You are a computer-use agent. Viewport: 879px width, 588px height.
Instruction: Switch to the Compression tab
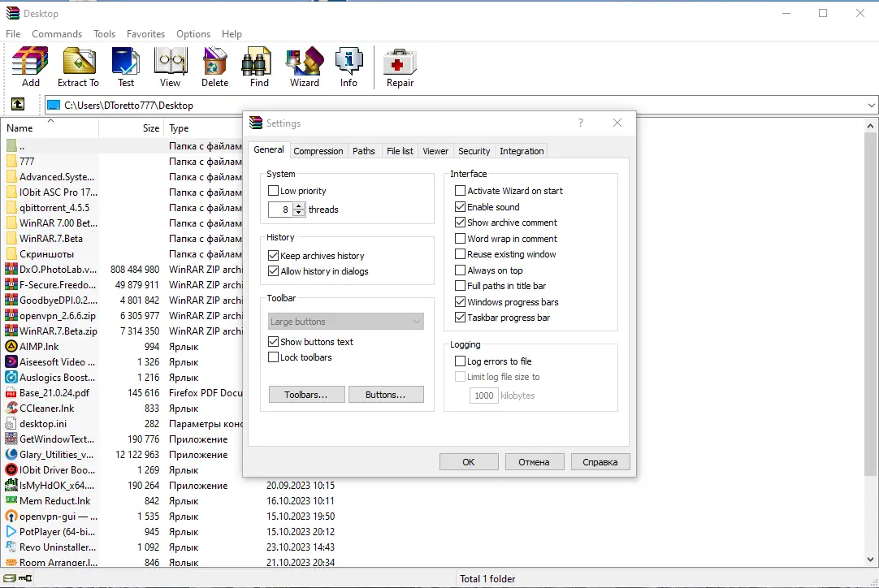[x=318, y=151]
